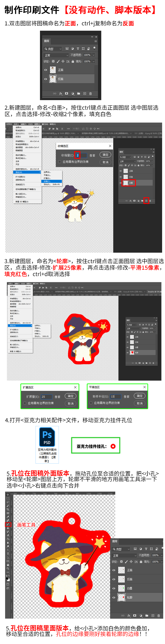Collapse the two-layer panel with double-arrow icon
165x644 pixels.
[92, 37]
